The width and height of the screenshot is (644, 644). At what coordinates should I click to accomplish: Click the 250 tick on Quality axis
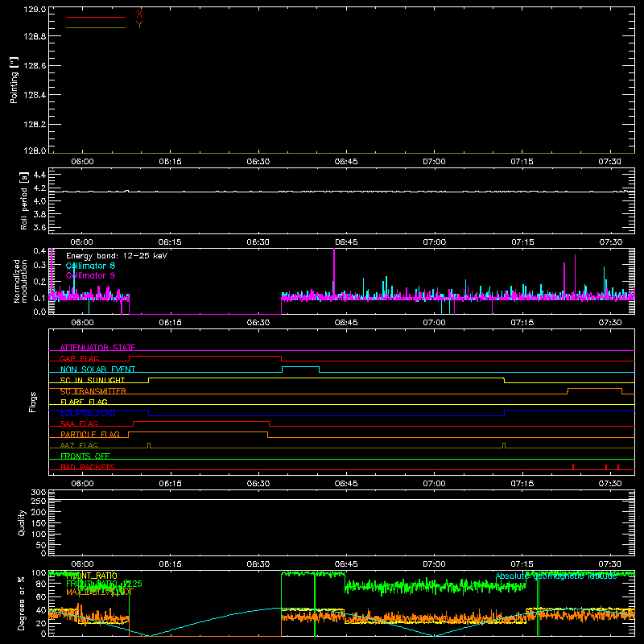coord(39,501)
